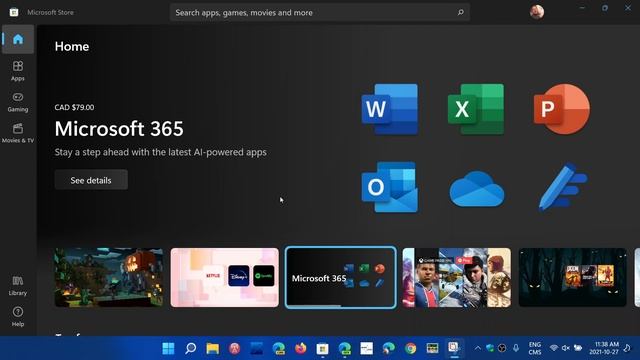The image size is (640, 360).
Task: Click the OneDrive cloud icon in banner
Action: pyautogui.click(x=477, y=189)
